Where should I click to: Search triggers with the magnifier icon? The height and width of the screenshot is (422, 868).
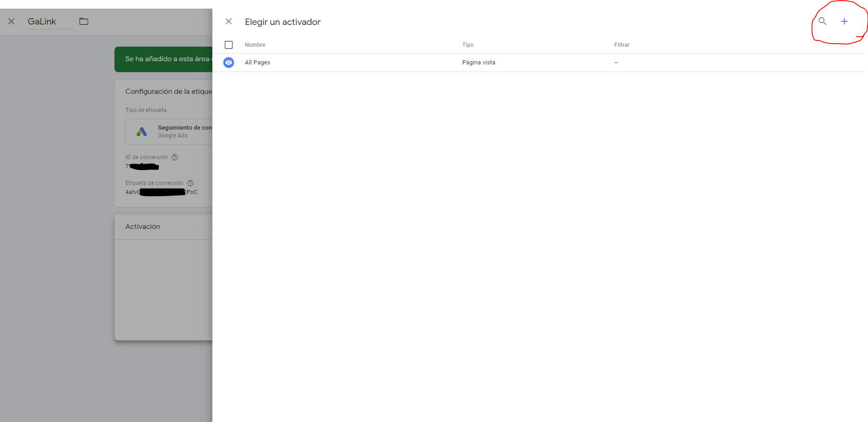(822, 21)
